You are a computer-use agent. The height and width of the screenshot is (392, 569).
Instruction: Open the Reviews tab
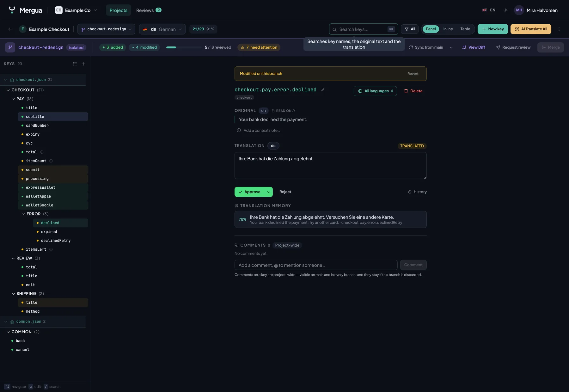(x=149, y=10)
